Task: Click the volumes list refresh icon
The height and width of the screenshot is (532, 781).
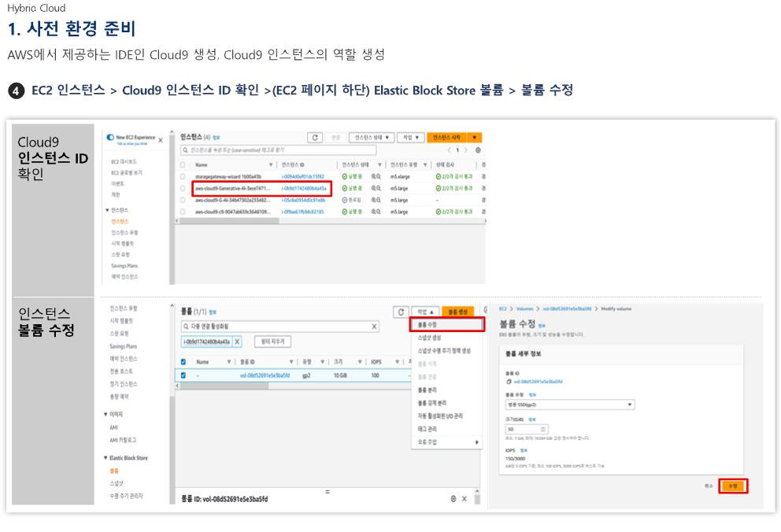Action: tap(401, 312)
